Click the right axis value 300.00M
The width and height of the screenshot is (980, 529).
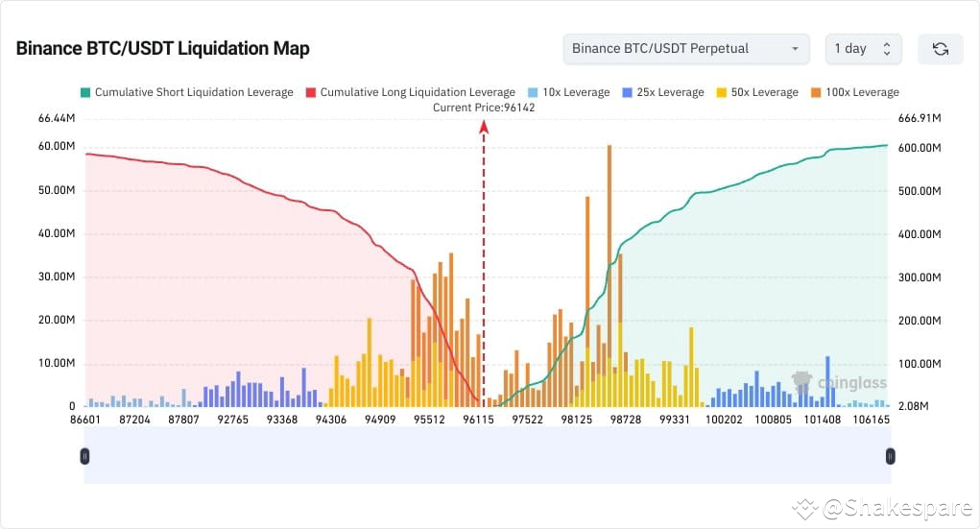tap(920, 277)
